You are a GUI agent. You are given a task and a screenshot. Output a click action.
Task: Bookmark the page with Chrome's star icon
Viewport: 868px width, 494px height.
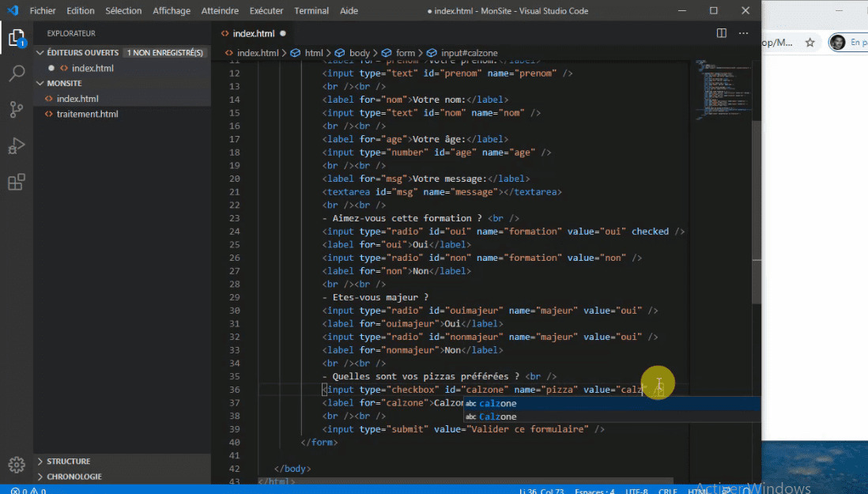tap(810, 43)
